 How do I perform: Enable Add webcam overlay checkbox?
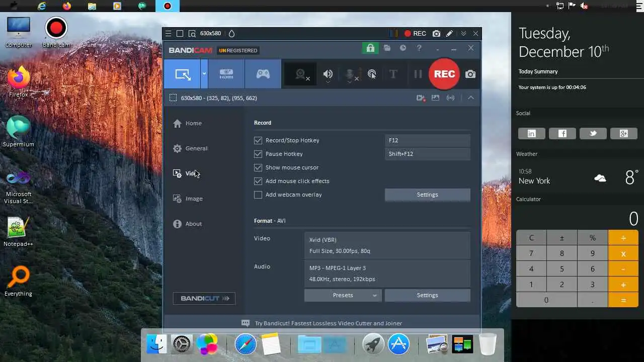coord(258,195)
